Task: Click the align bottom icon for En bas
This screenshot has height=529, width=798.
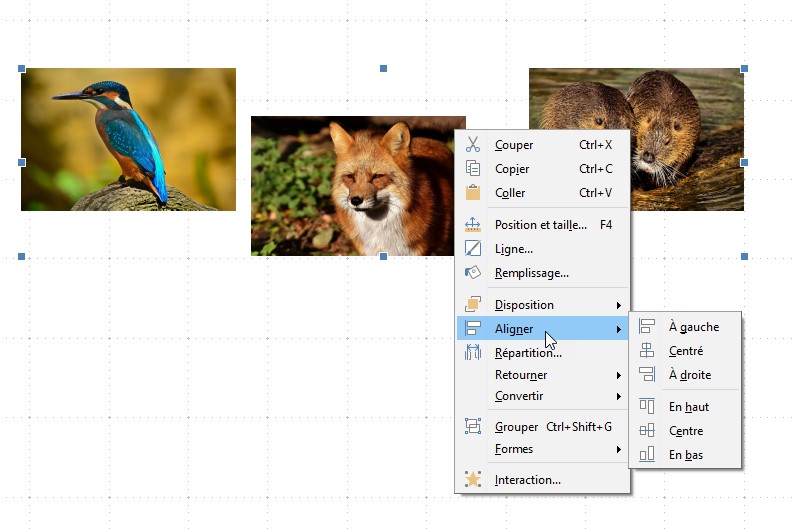Action: pyautogui.click(x=647, y=455)
